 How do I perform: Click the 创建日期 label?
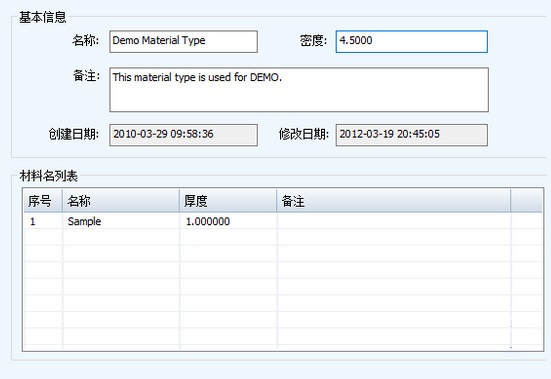74,134
